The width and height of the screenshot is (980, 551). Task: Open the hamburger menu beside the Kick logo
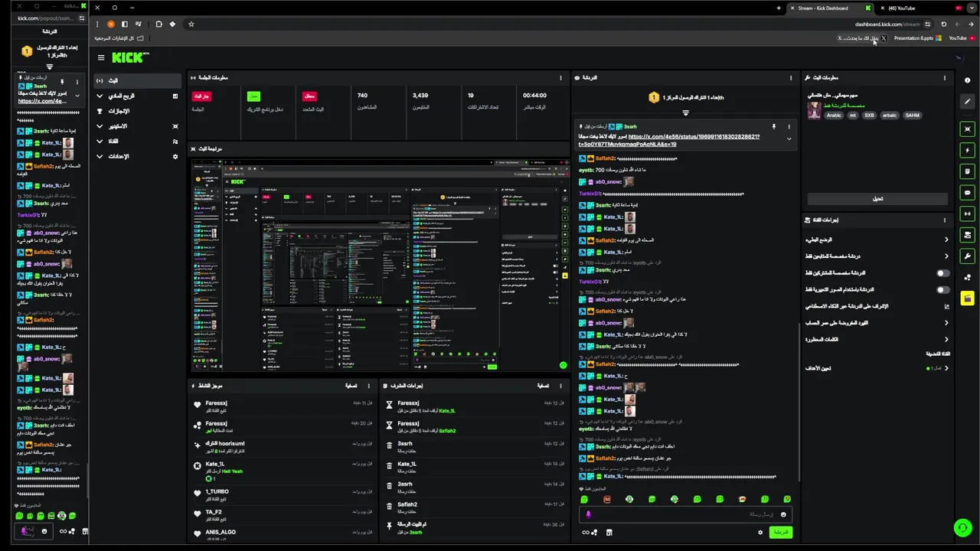(x=100, y=57)
